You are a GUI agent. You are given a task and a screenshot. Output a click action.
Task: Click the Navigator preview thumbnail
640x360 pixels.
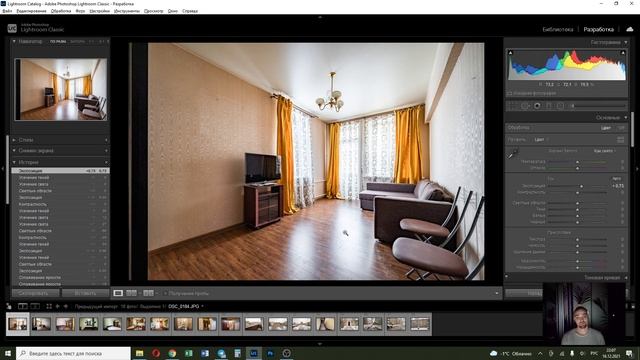61,89
